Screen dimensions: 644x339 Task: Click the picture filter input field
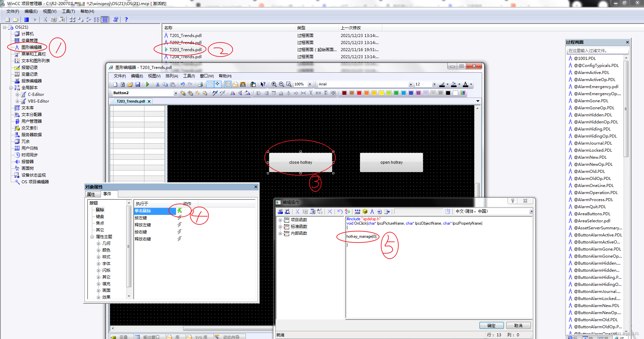point(596,50)
